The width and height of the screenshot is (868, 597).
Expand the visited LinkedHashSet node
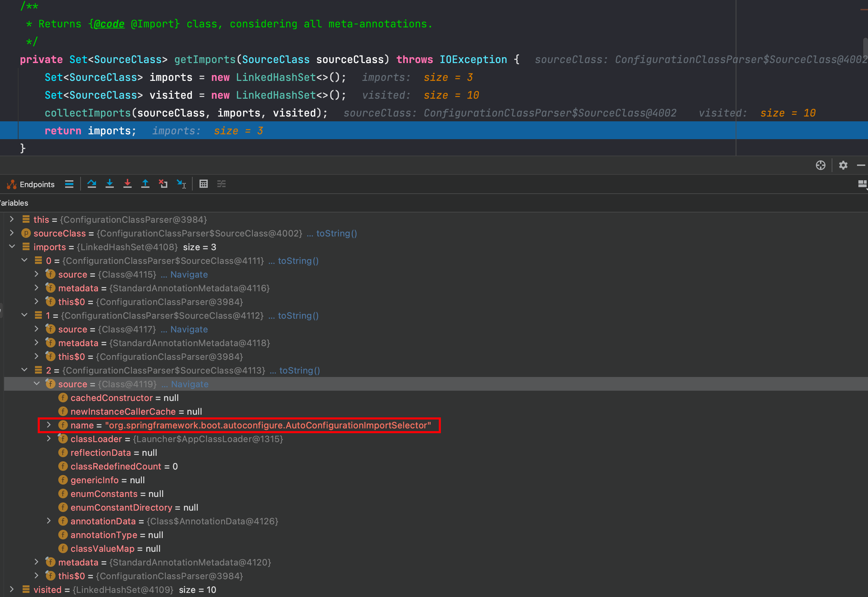[12, 589]
